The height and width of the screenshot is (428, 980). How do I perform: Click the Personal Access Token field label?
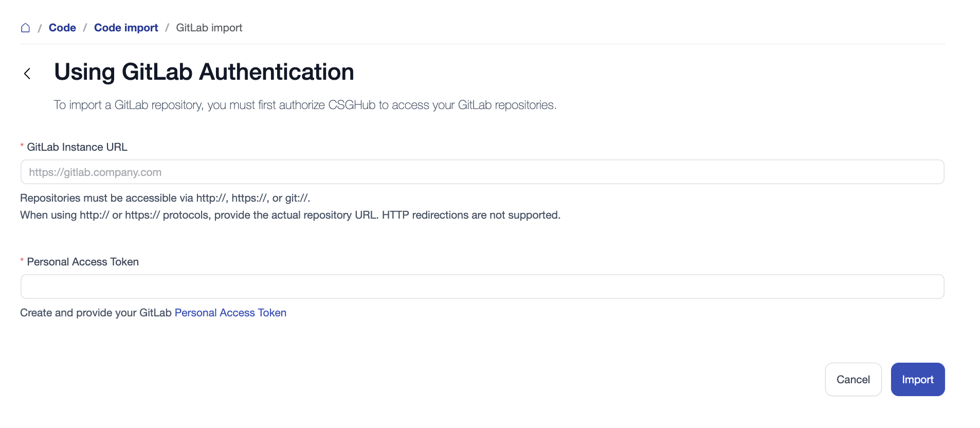tap(83, 262)
